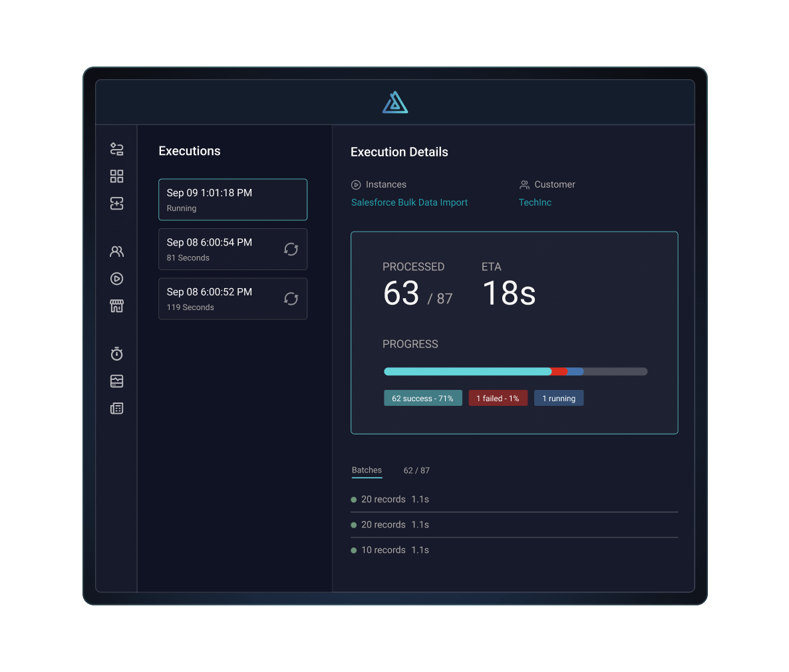
Task: Click the teal success part of the progress bar
Action: click(x=468, y=371)
